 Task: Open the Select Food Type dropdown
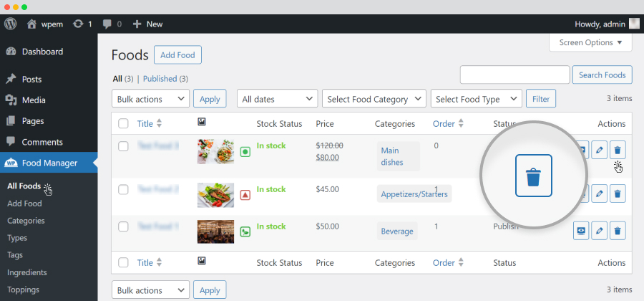(x=477, y=99)
